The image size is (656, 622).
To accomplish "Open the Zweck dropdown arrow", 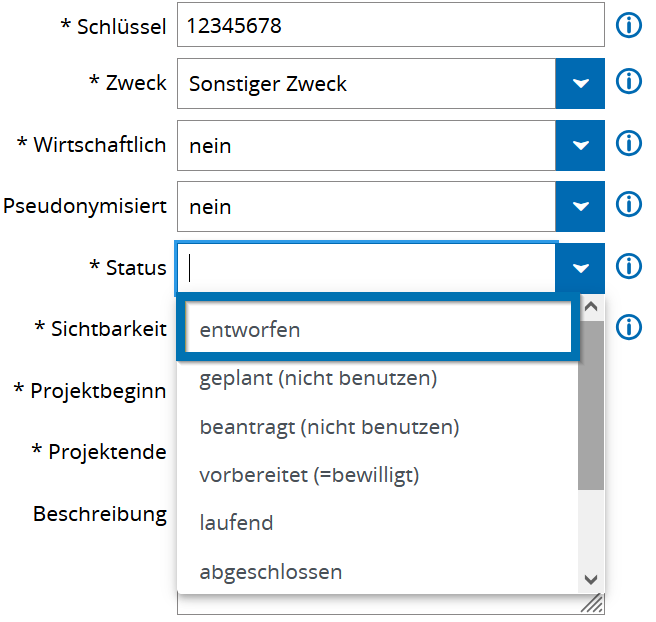I will pos(580,84).
